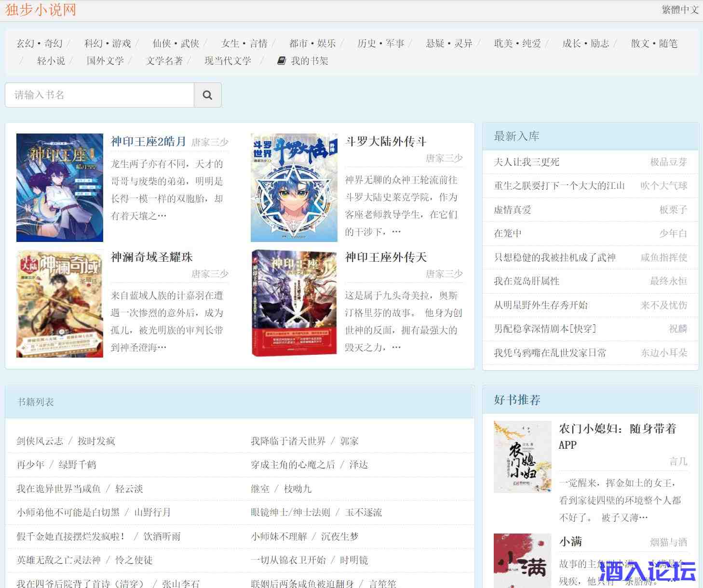This screenshot has width=703, height=588.
Task: Open the 神澜奇域圣耀珠 cover image
Action: click(60, 303)
